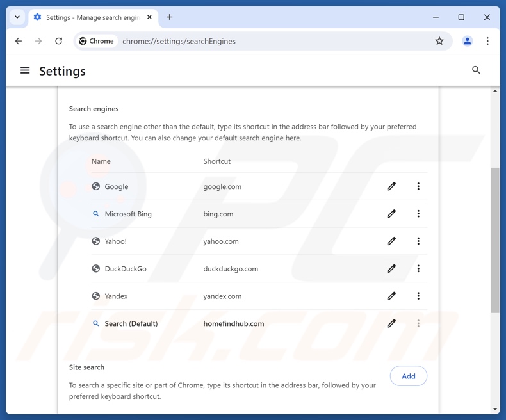This screenshot has width=506, height=420.
Task: Reload the settings page
Action: pyautogui.click(x=58, y=41)
